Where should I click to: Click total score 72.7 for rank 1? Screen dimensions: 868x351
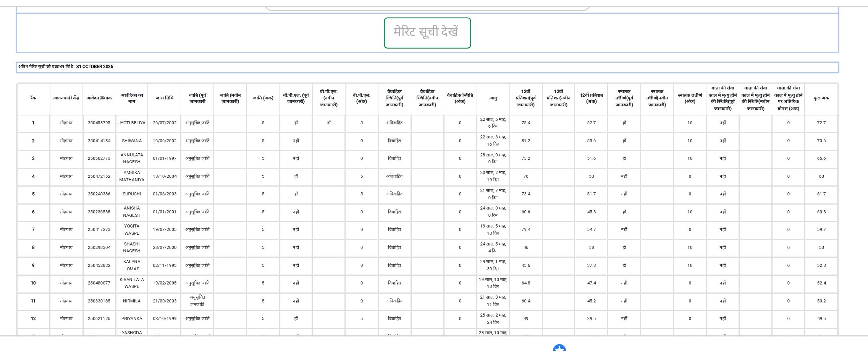coord(821,123)
